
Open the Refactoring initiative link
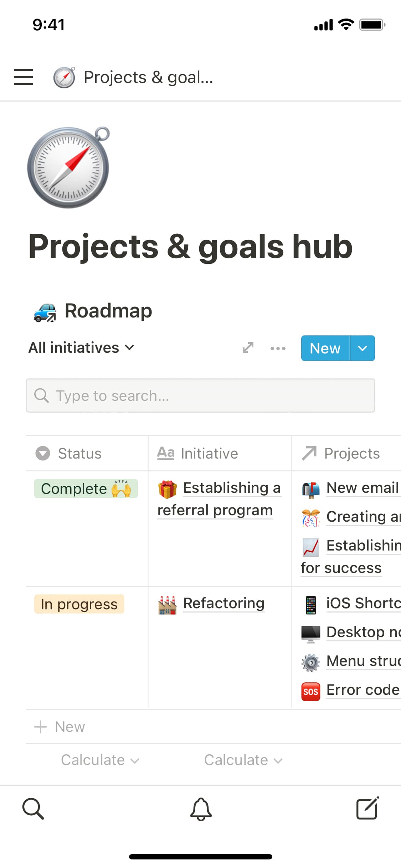tap(223, 603)
